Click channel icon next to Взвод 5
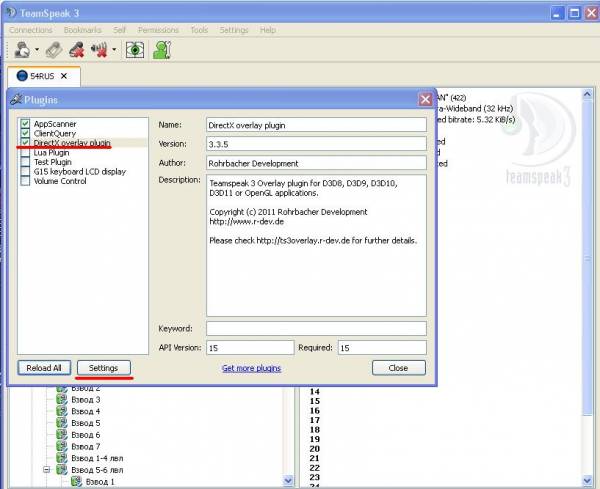Viewport: 600px width, 489px height. (x=62, y=423)
